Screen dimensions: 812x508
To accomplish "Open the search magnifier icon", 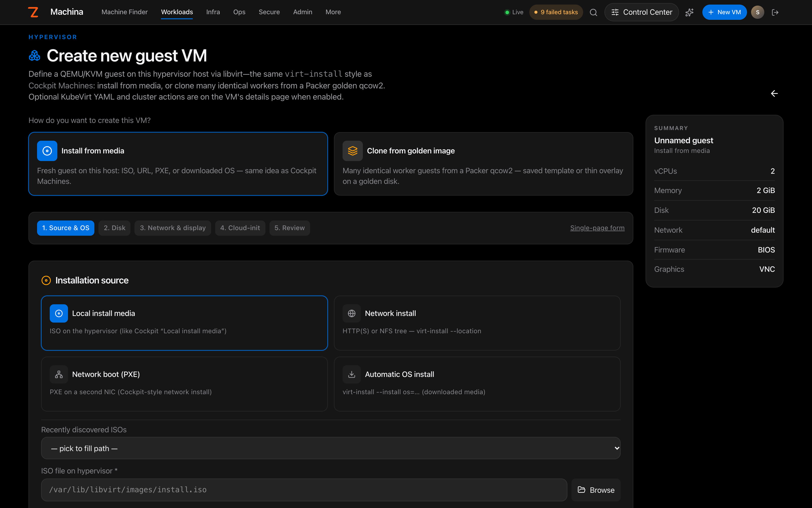I will [x=593, y=12].
